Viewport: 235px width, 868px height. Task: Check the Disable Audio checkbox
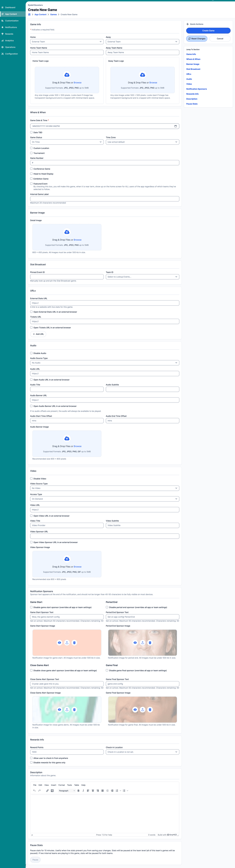coord(31,353)
